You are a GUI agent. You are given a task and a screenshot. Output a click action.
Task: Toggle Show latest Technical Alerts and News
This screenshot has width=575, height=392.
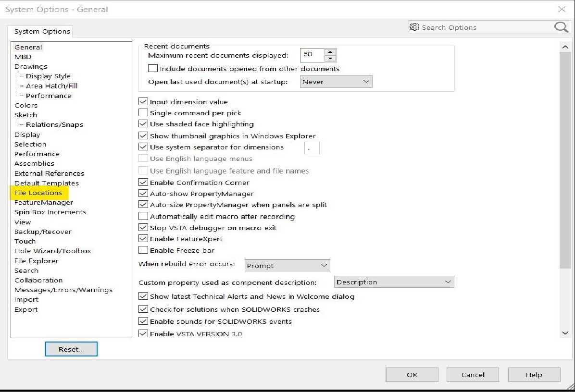coord(143,296)
